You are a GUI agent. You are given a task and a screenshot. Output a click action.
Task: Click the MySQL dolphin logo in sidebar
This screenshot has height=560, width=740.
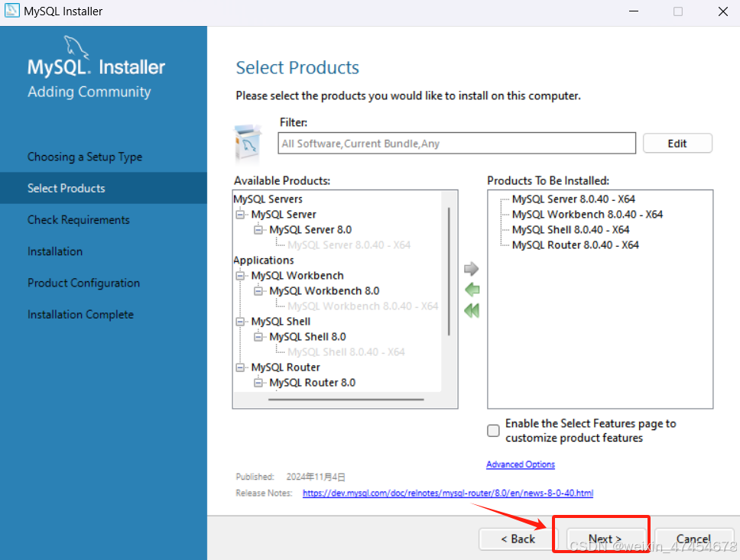(76, 47)
